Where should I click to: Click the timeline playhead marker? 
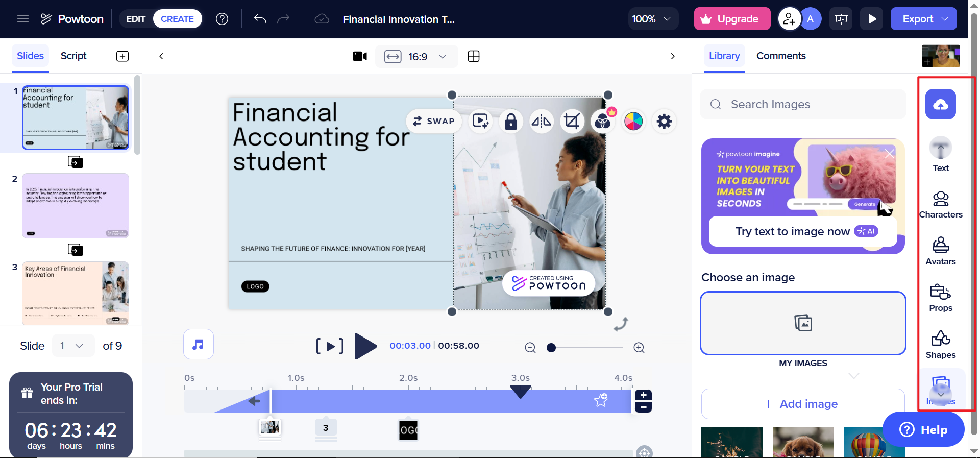(521, 392)
